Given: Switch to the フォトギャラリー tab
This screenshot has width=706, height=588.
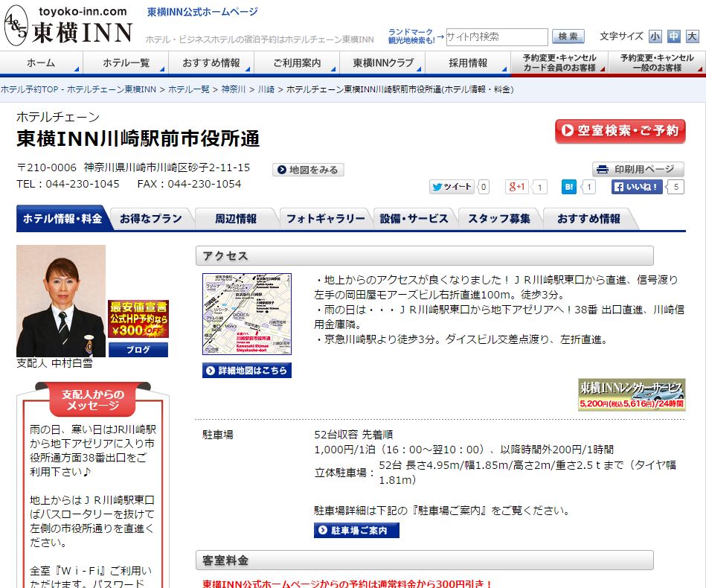Looking at the screenshot, I should pyautogui.click(x=326, y=219).
